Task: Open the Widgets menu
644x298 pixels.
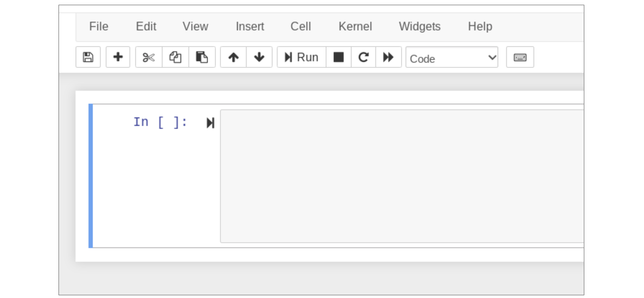Action: pyautogui.click(x=420, y=26)
